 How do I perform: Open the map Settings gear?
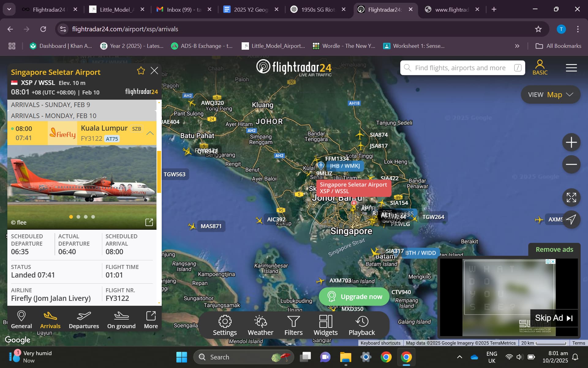pos(224,325)
